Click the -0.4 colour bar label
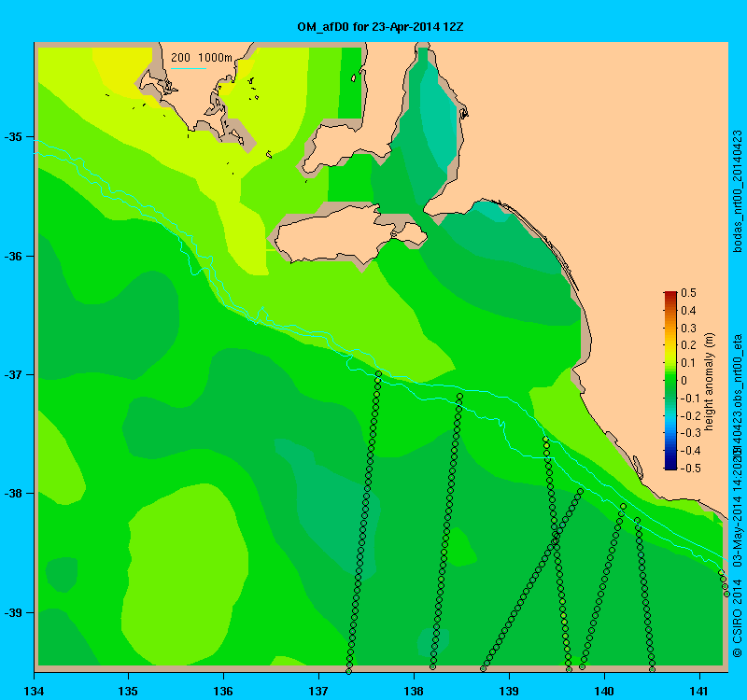 point(690,451)
